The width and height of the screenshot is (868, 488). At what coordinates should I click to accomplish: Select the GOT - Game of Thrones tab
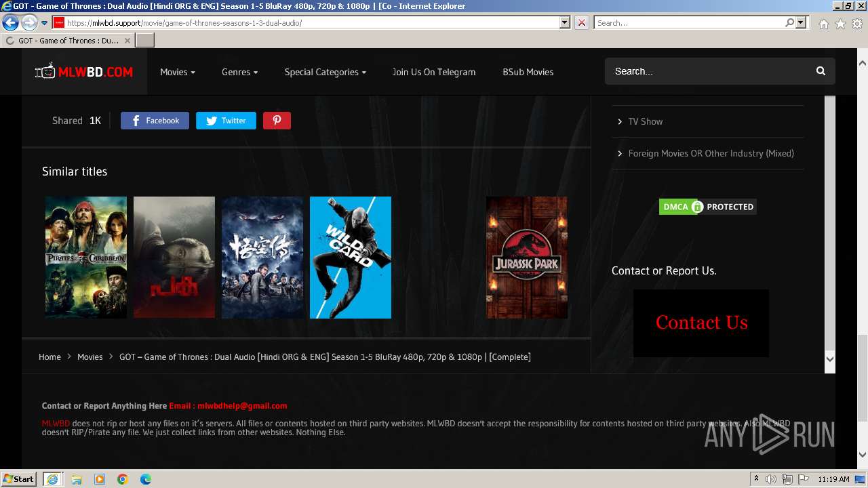(68, 41)
